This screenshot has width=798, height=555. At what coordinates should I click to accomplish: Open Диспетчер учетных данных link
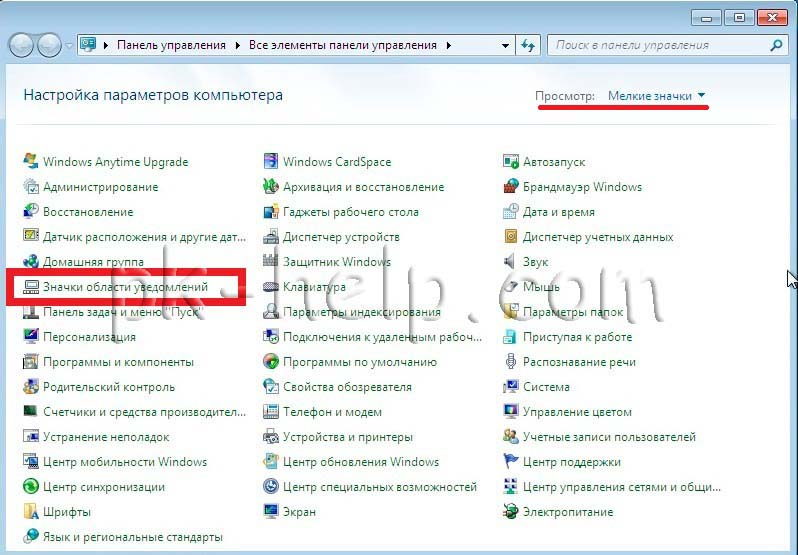(598, 237)
